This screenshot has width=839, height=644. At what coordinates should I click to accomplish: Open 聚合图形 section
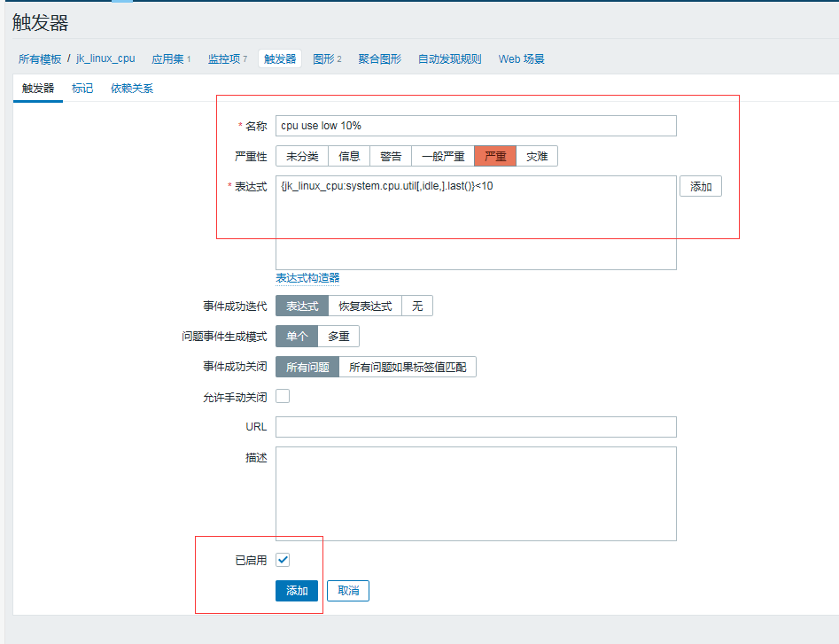(x=379, y=58)
